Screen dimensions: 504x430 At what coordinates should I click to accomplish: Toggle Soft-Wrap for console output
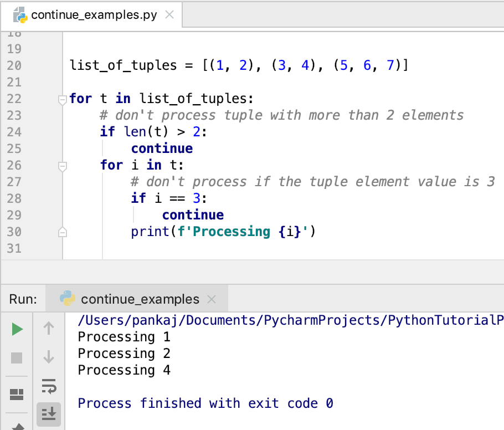[49, 386]
